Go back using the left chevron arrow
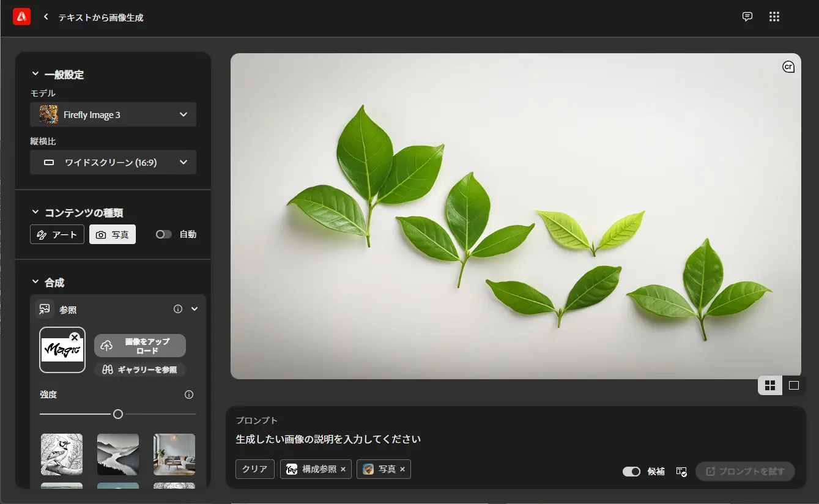This screenshot has height=504, width=819. click(46, 17)
